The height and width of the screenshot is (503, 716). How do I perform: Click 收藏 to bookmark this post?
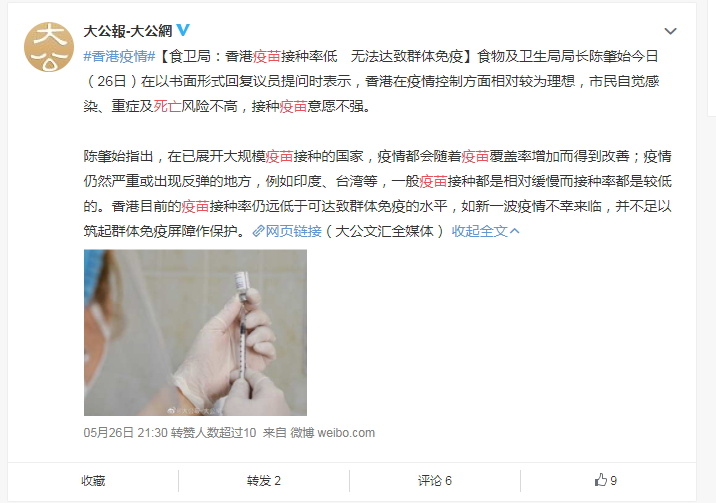pyautogui.click(x=93, y=481)
